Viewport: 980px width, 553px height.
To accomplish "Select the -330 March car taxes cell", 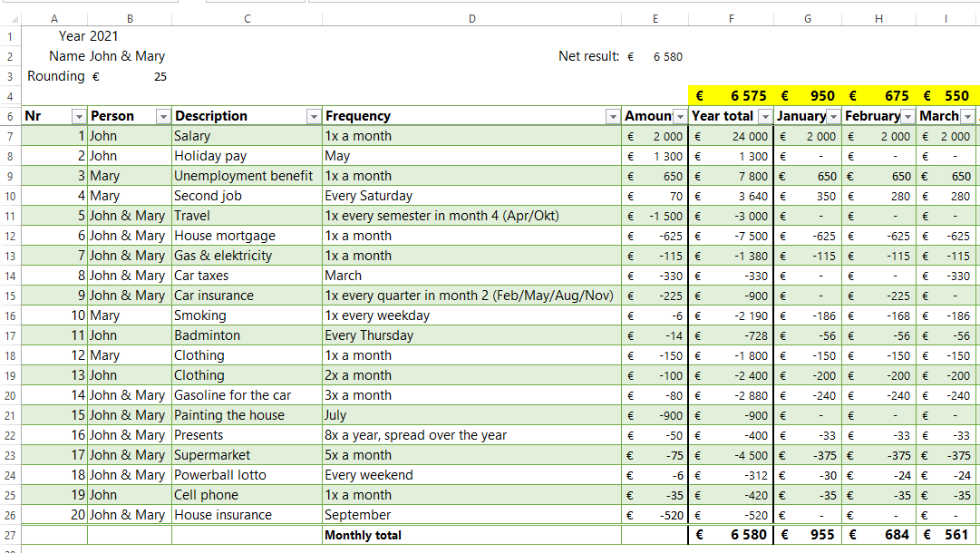I will click(947, 276).
